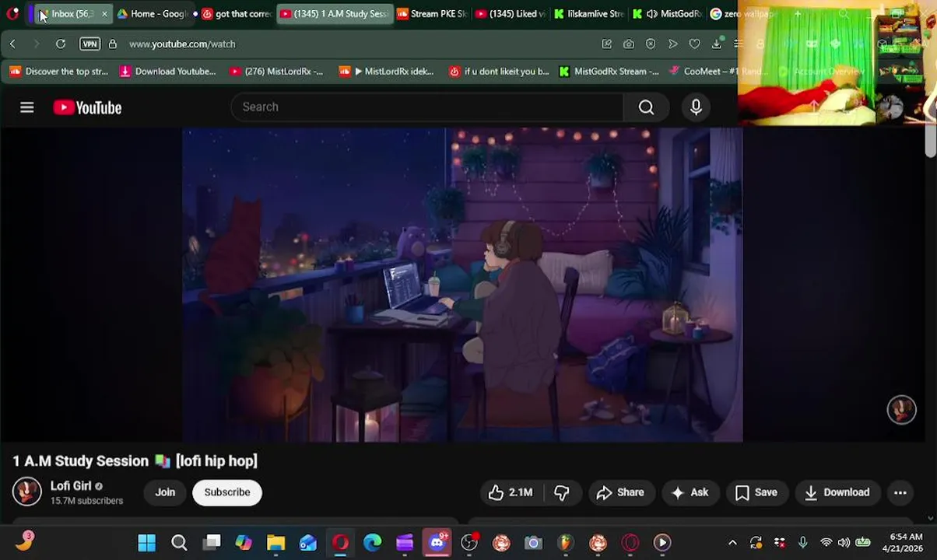Image resolution: width=937 pixels, height=560 pixels.
Task: Switch to the MistGodRx Kick tab
Action: [x=667, y=14]
